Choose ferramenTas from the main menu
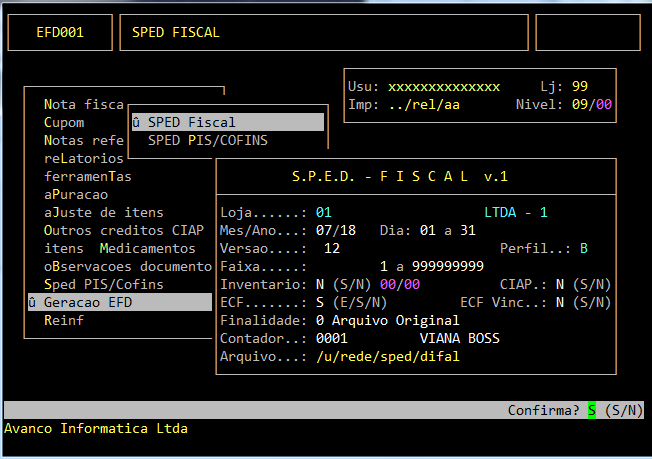The image size is (652, 459). coord(88,176)
